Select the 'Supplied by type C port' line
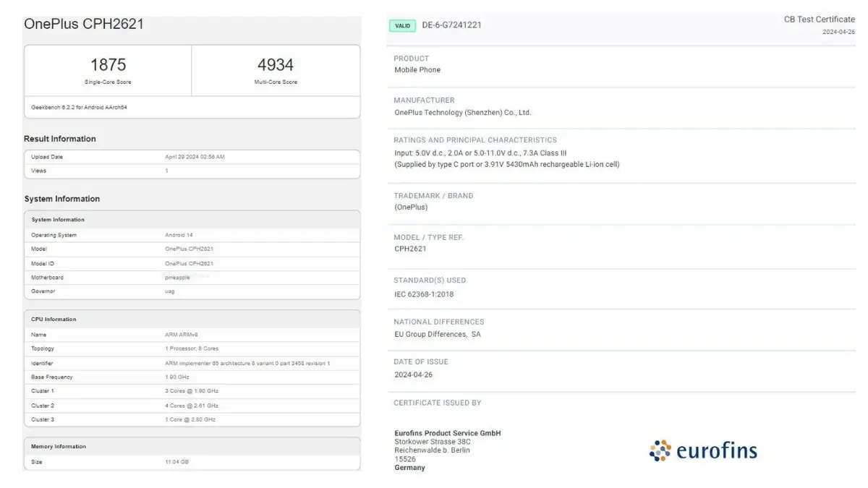The width and height of the screenshot is (868, 488). (507, 165)
